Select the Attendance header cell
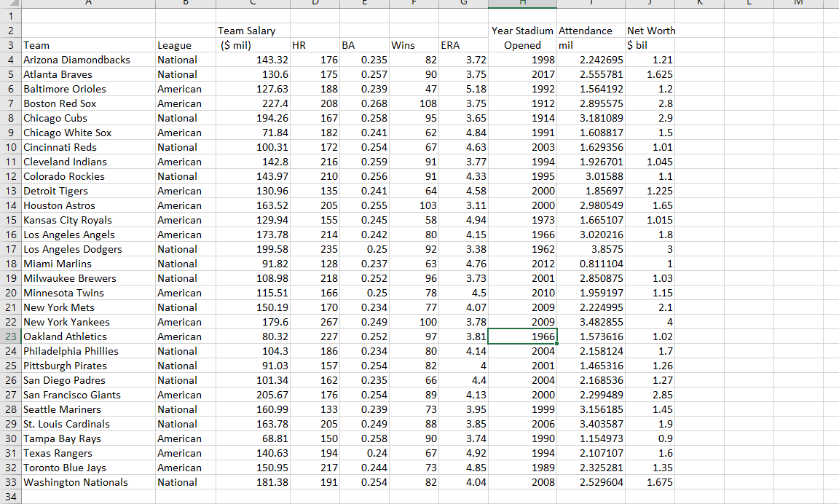 coord(591,31)
